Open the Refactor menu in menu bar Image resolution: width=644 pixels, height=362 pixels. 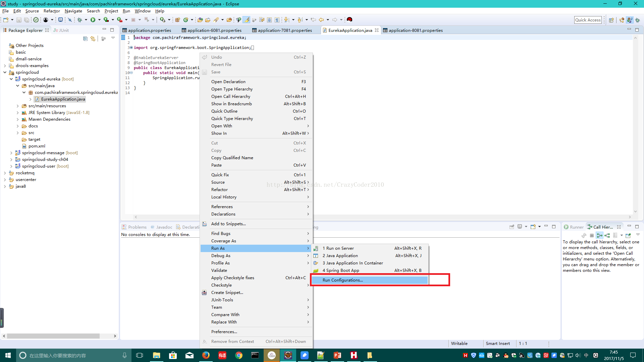52,11
